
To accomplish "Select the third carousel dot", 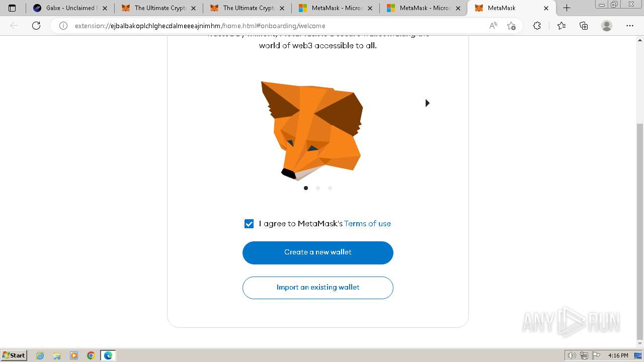I will point(330,188).
